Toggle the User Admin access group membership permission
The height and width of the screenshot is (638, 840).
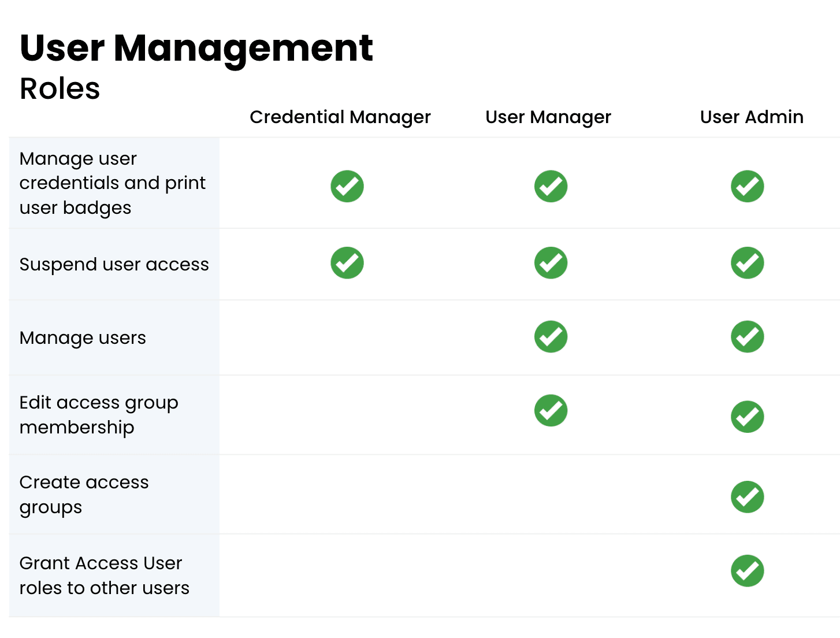tap(748, 417)
